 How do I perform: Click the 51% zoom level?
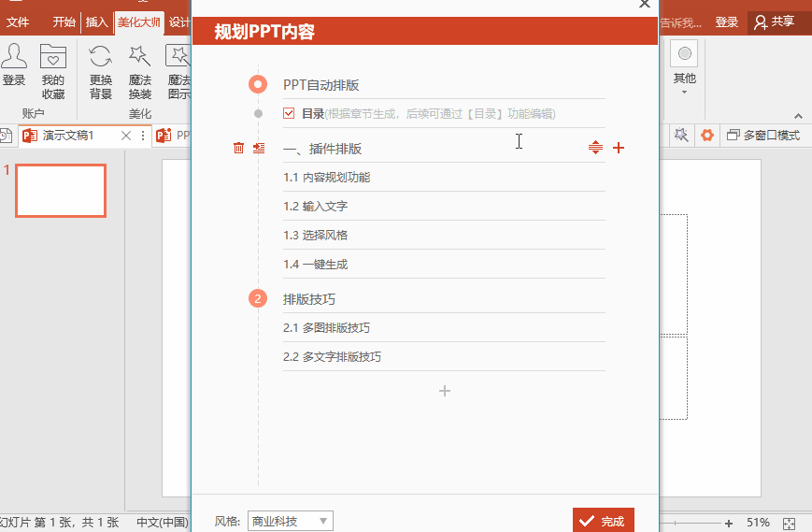[x=758, y=523]
